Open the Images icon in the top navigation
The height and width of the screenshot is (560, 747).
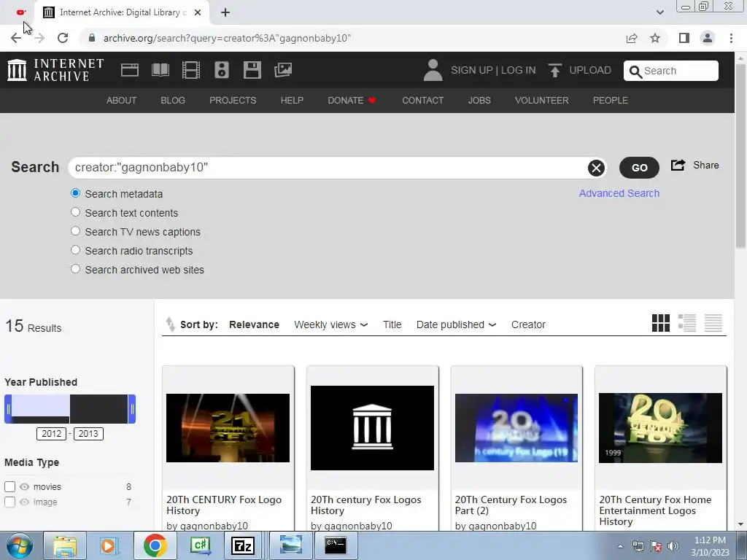283,70
